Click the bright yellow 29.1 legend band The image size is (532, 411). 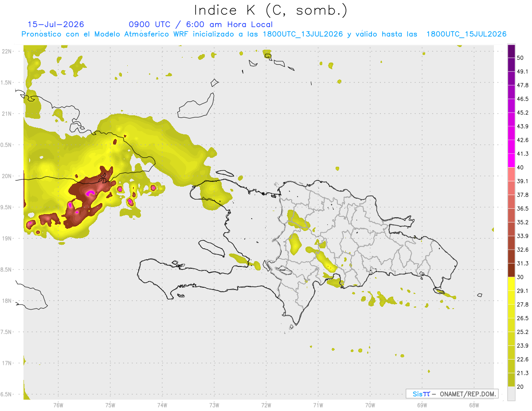(x=511, y=284)
